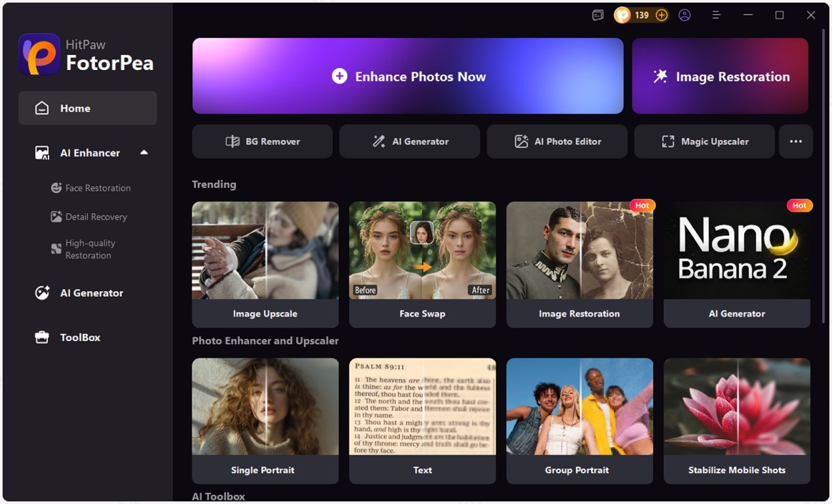Go to Home in the sidebar
This screenshot has height=504, width=832.
(88, 108)
